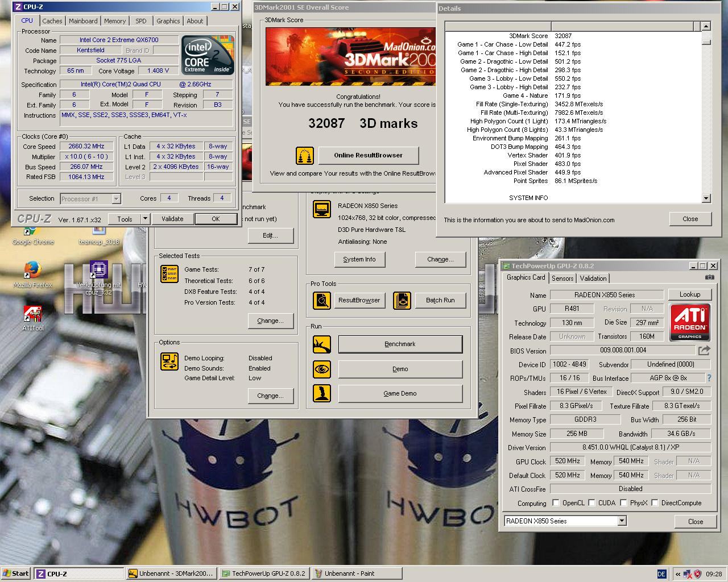Viewport: 728px width, 582px height.
Task: Click the Selected Tests checklist icon
Action: coord(169,273)
